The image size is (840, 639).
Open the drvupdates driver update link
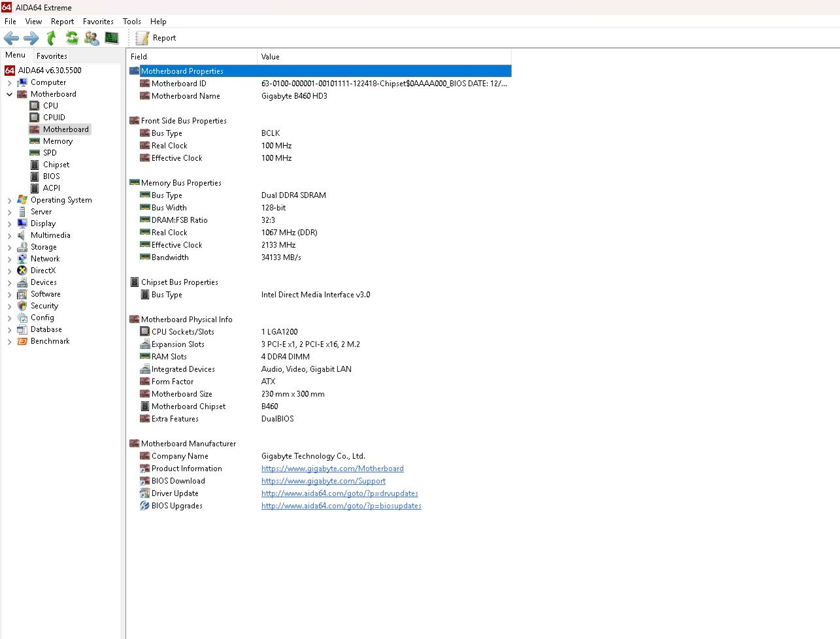tap(339, 493)
